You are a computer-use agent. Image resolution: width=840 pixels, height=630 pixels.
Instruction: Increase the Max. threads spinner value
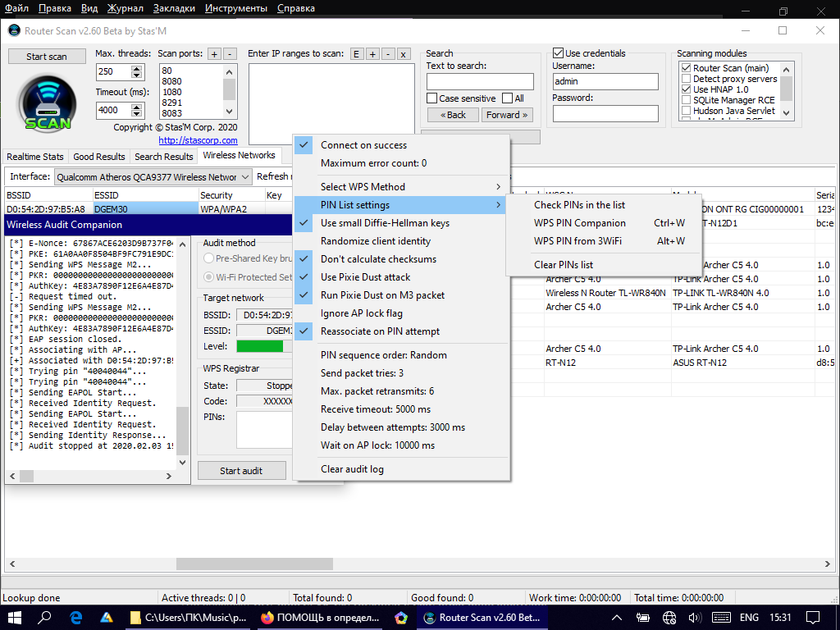coord(142,68)
